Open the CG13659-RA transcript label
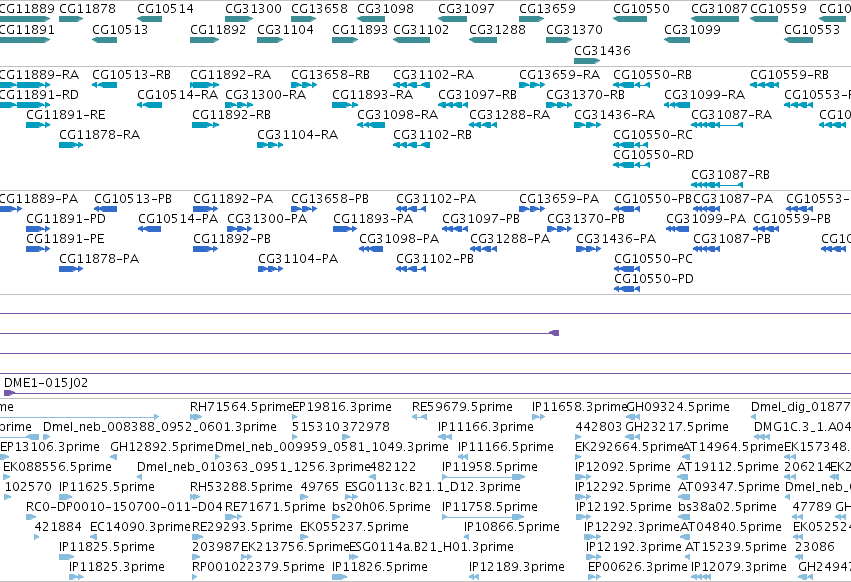 coord(560,74)
